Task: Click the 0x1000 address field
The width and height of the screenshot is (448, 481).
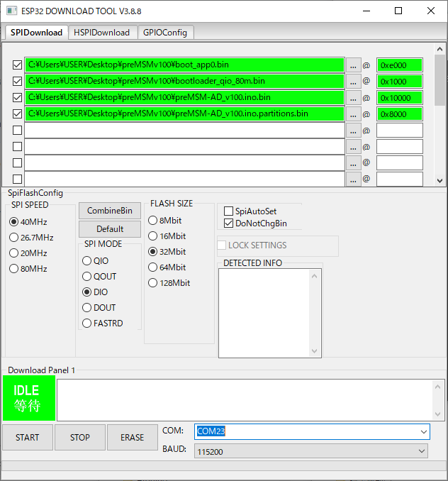Action: 400,82
